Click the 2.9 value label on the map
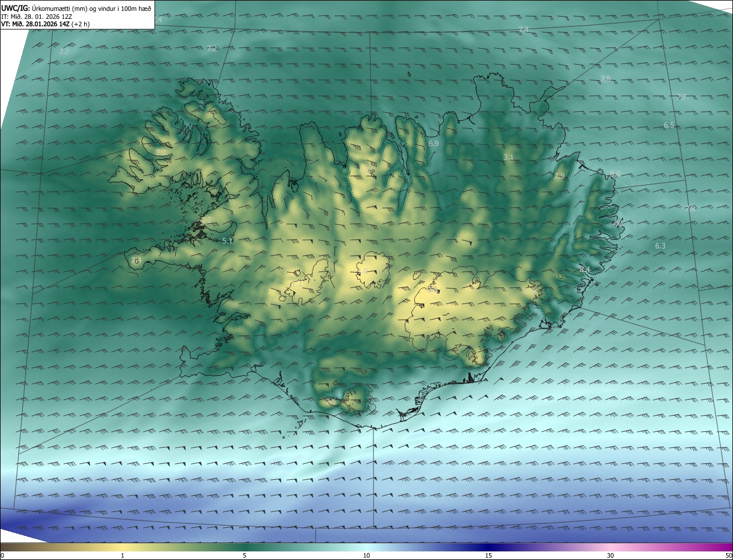Image resolution: width=733 pixels, height=560 pixels. click(559, 176)
